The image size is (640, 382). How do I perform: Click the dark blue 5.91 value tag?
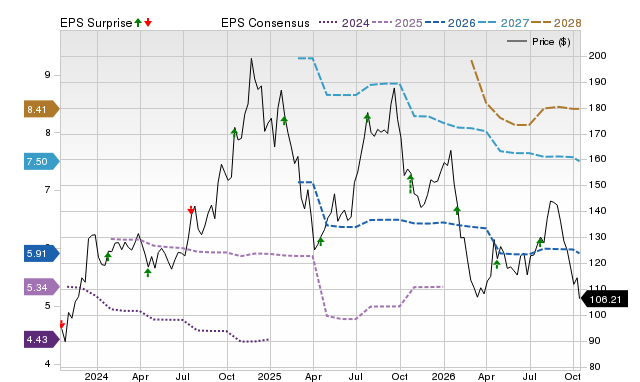(42, 253)
